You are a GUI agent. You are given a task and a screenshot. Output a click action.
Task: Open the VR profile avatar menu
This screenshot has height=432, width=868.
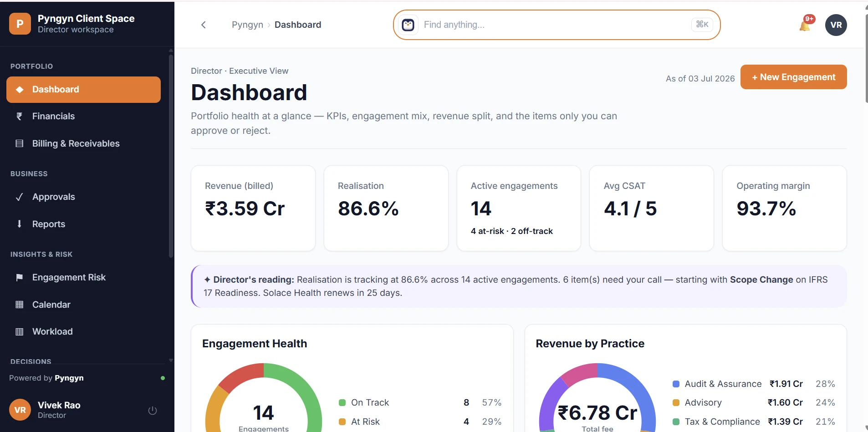836,25
